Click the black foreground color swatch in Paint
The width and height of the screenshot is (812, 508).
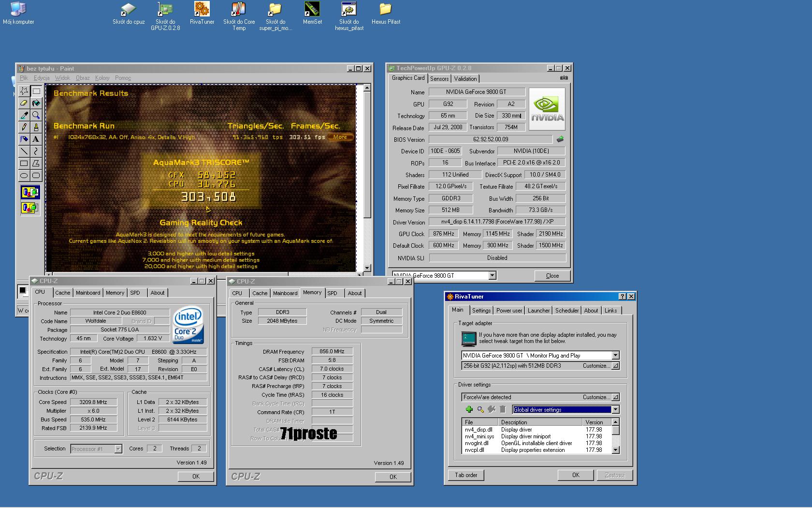[22, 290]
